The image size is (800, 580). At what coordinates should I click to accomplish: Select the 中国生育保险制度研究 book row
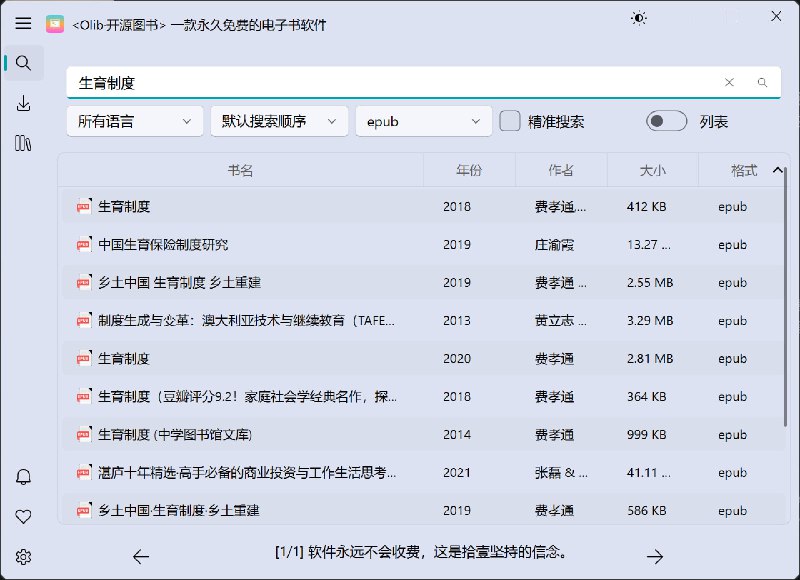[x=163, y=245]
